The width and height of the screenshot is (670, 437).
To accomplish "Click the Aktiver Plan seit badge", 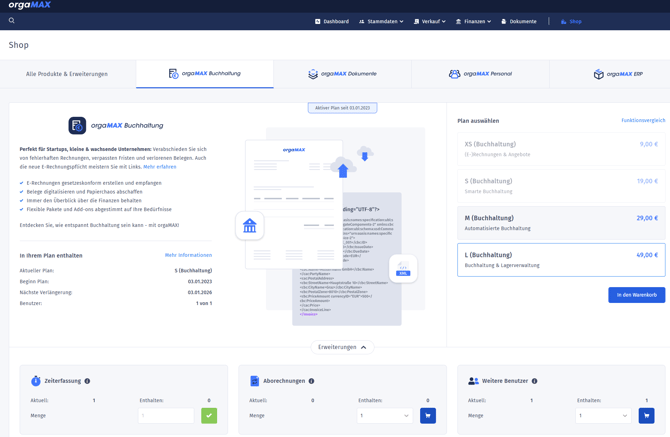I will (x=342, y=108).
